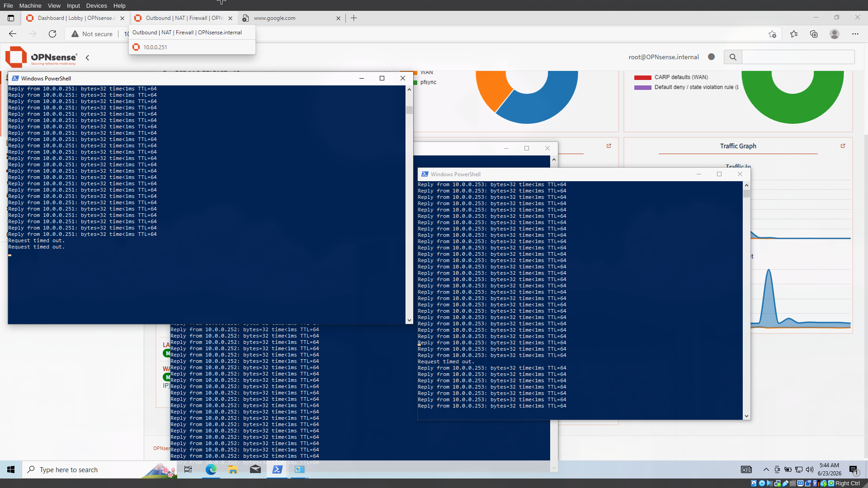Click the VirtualBox audio status icon
868x488 pixels.
point(769,483)
